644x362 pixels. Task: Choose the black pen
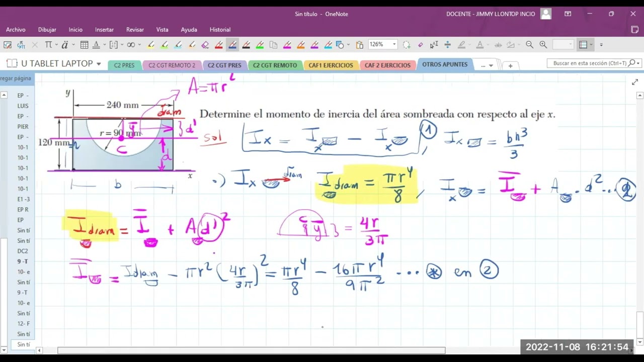click(x=246, y=45)
